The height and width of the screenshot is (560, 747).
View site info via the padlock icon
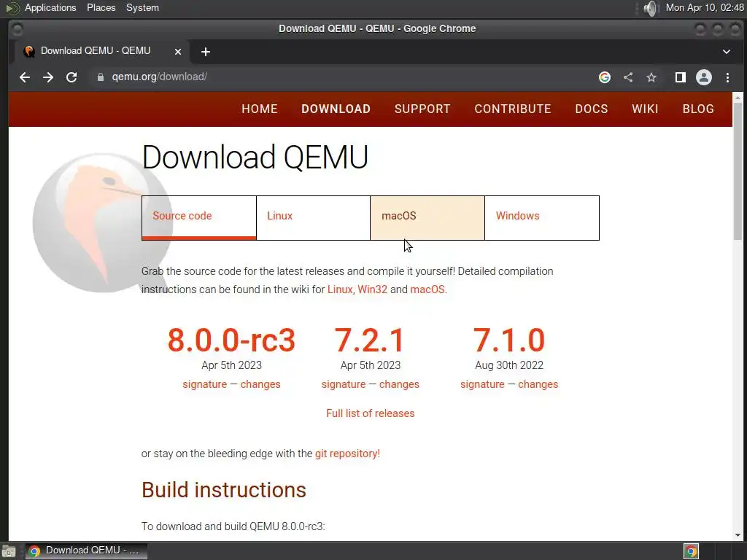(x=101, y=77)
